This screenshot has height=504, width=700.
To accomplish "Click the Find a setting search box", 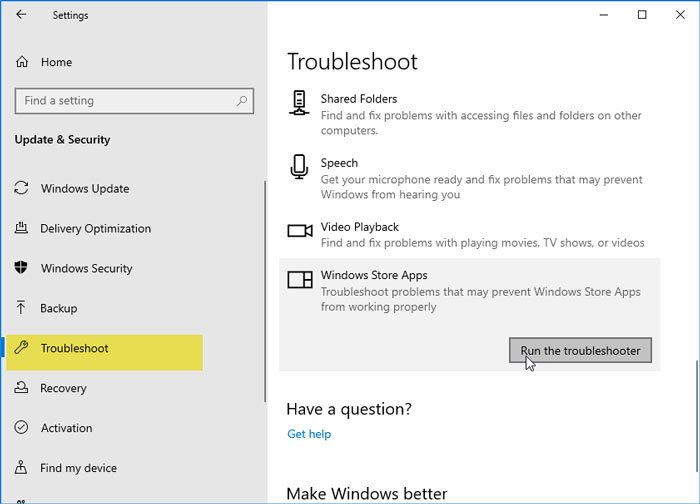I will coord(134,101).
